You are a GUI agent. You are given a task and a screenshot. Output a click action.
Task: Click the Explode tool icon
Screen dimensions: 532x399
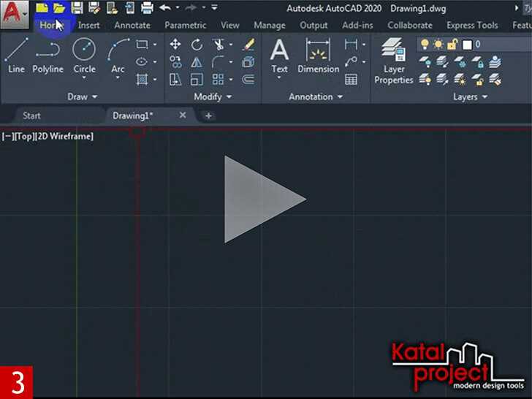point(248,62)
